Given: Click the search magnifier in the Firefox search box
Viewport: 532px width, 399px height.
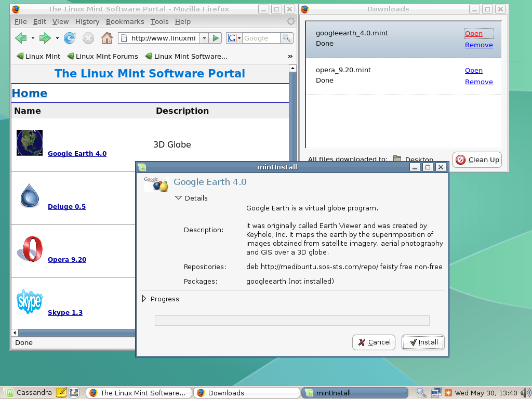Looking at the screenshot, I should 287,38.
